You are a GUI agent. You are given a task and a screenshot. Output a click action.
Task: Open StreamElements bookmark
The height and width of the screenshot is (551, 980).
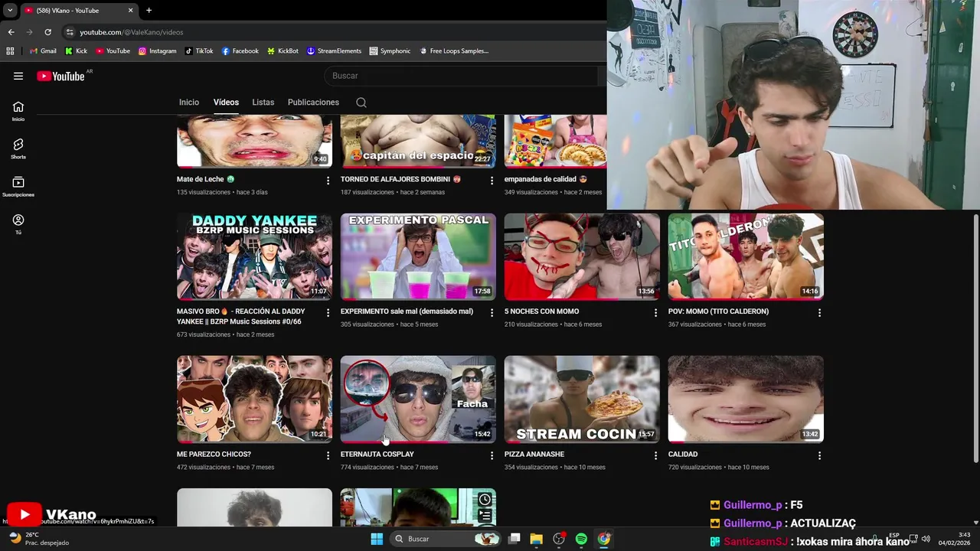334,51
